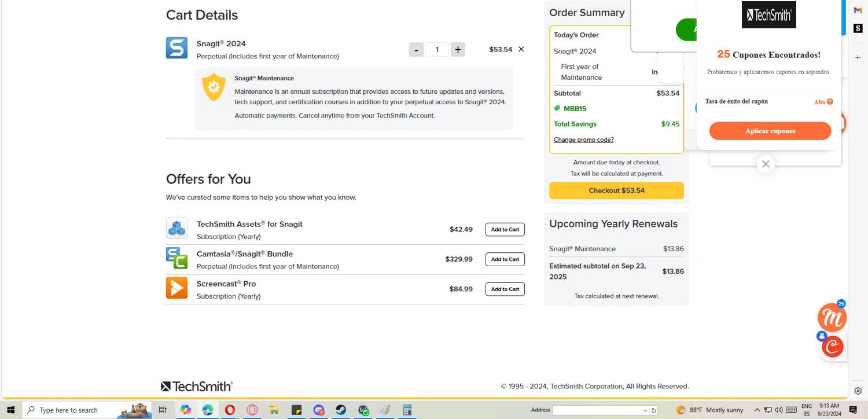Open Task View from the taskbar

point(163,410)
